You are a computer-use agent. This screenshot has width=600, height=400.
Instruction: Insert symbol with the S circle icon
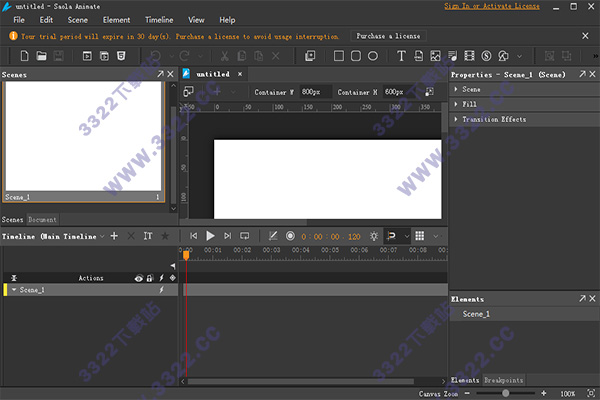pyautogui.click(x=486, y=56)
